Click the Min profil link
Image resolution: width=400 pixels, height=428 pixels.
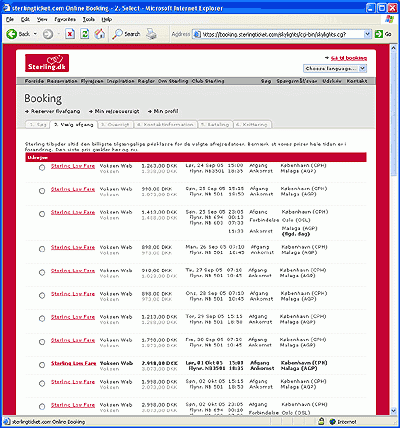166,111
